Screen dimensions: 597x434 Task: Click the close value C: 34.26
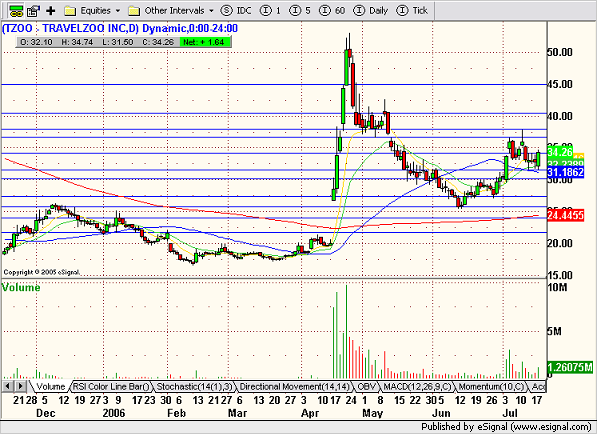(158, 42)
